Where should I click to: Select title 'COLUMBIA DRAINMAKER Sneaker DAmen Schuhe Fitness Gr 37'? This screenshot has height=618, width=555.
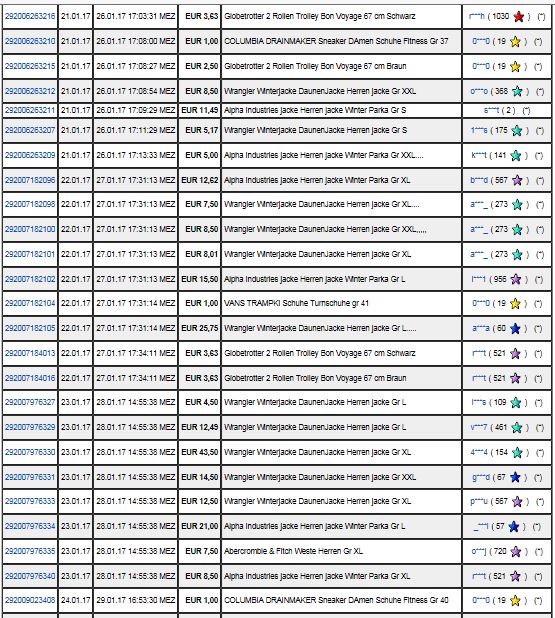coord(336,41)
